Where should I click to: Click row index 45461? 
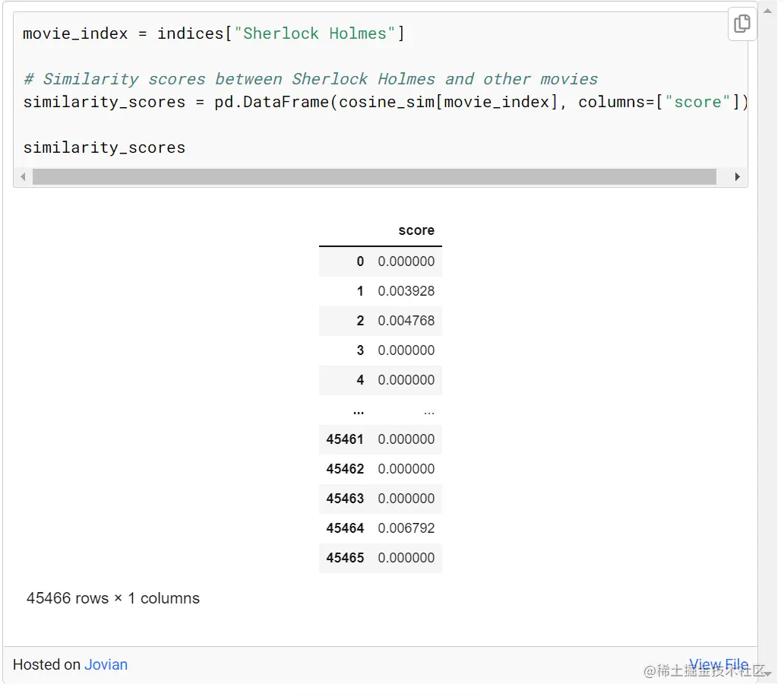tap(345, 439)
